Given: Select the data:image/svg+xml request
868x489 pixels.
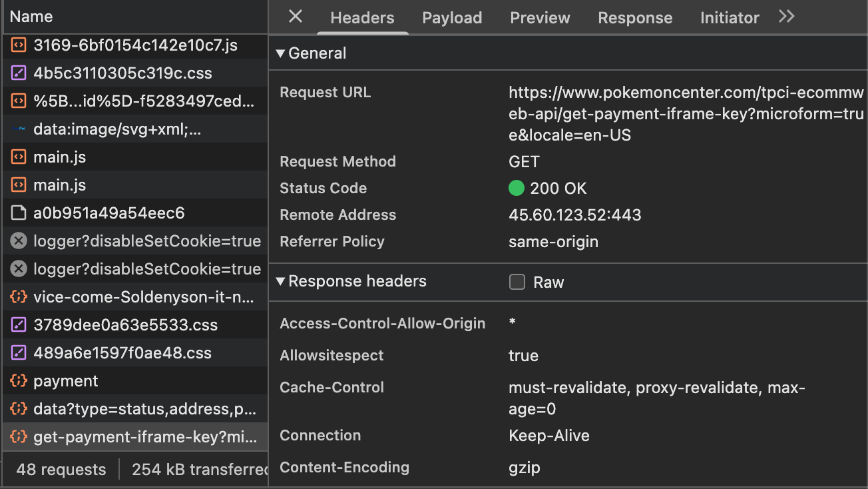Looking at the screenshot, I should coord(135,129).
